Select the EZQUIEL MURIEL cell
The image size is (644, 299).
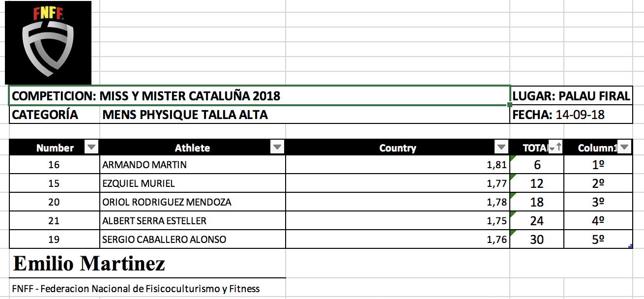tap(192, 183)
